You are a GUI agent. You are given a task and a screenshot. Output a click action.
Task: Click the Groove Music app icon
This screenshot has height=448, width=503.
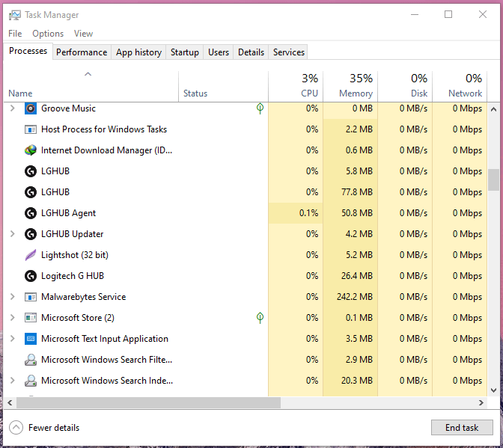pyautogui.click(x=31, y=108)
